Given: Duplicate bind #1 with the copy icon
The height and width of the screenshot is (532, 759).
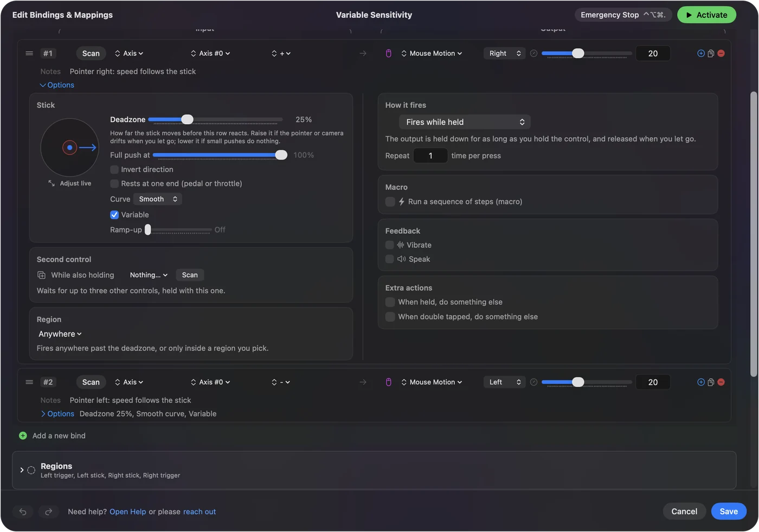Looking at the screenshot, I should point(711,53).
